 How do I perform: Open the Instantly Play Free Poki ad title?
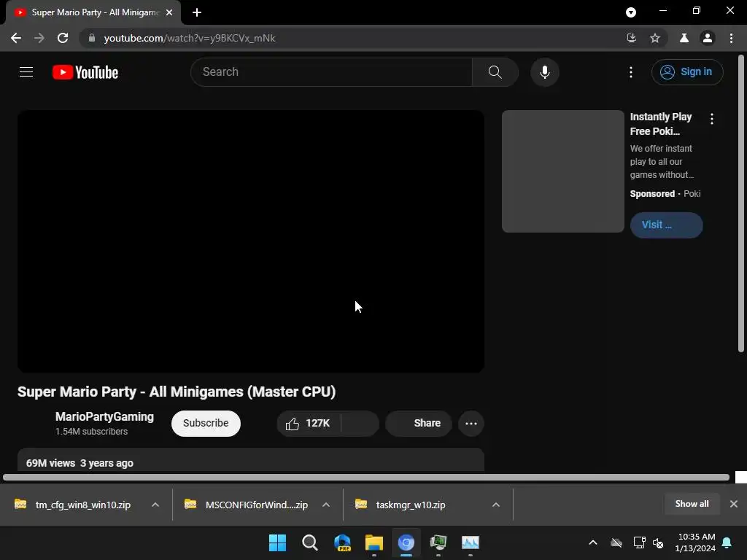point(660,124)
